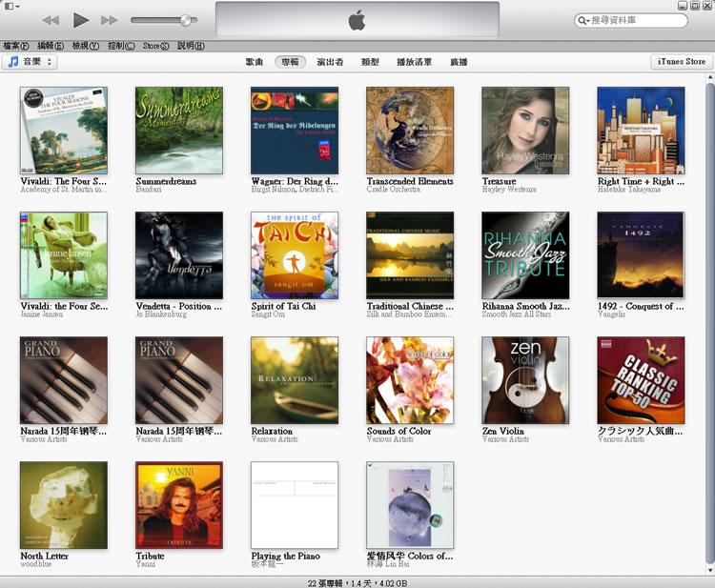This screenshot has width=715, height=588.
Task: Click artist name 'Yanni'
Action: (145, 564)
